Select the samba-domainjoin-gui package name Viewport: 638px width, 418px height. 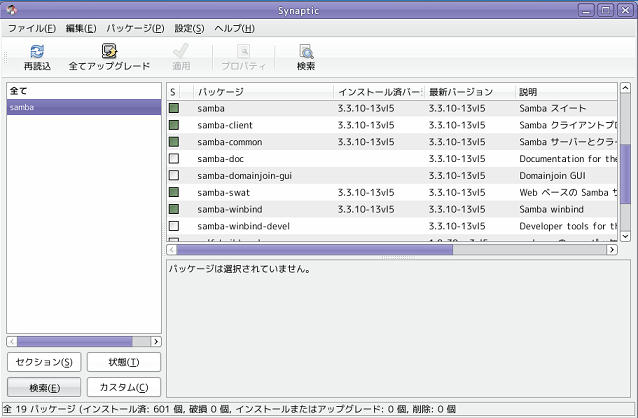pyautogui.click(x=245, y=176)
